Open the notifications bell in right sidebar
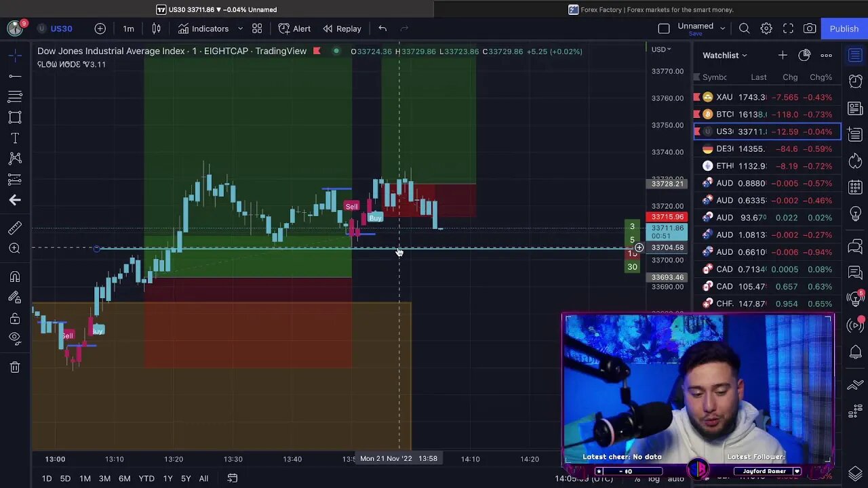 pos(855,352)
